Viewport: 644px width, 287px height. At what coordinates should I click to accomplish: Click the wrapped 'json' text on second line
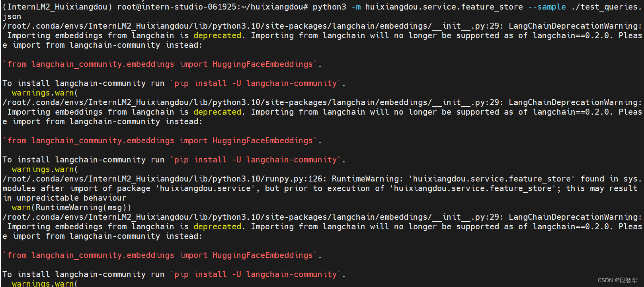(12, 16)
